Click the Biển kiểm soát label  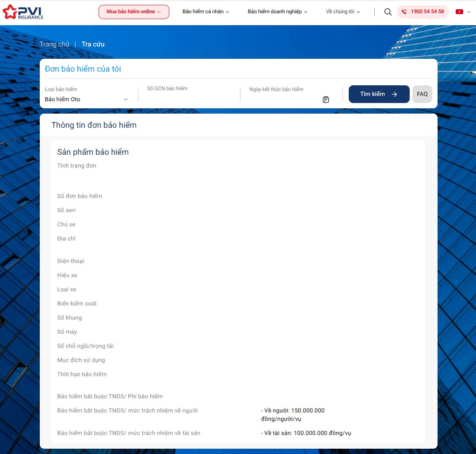pos(77,303)
